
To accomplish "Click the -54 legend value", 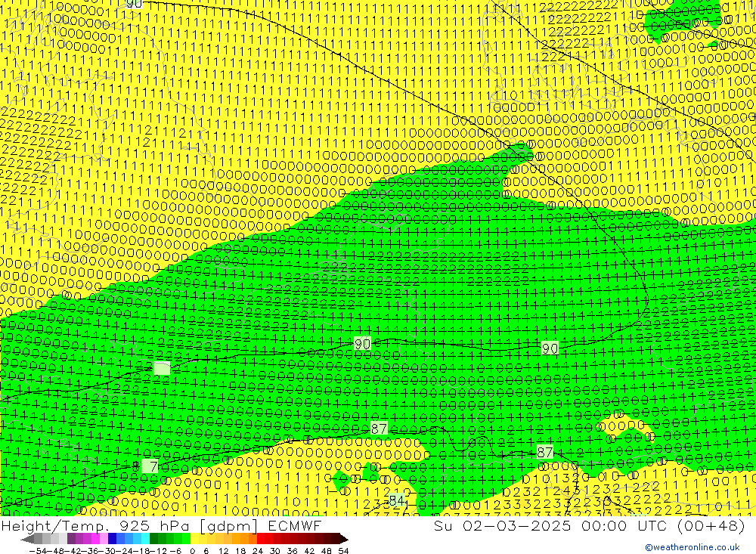I will pyautogui.click(x=38, y=551).
